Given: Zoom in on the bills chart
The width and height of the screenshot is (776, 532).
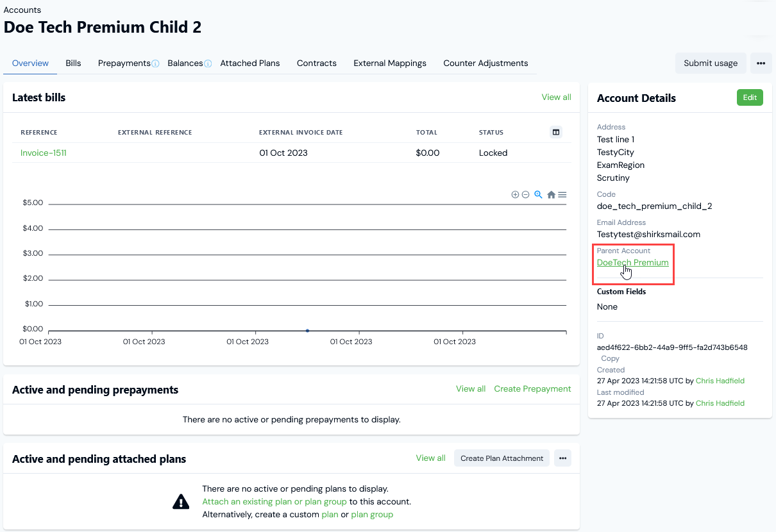Looking at the screenshot, I should point(515,194).
